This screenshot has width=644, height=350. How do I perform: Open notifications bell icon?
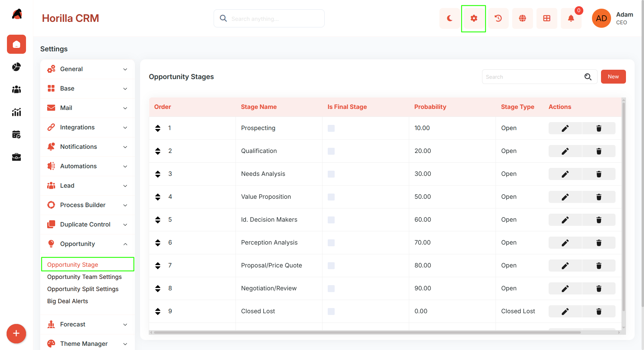click(x=571, y=18)
